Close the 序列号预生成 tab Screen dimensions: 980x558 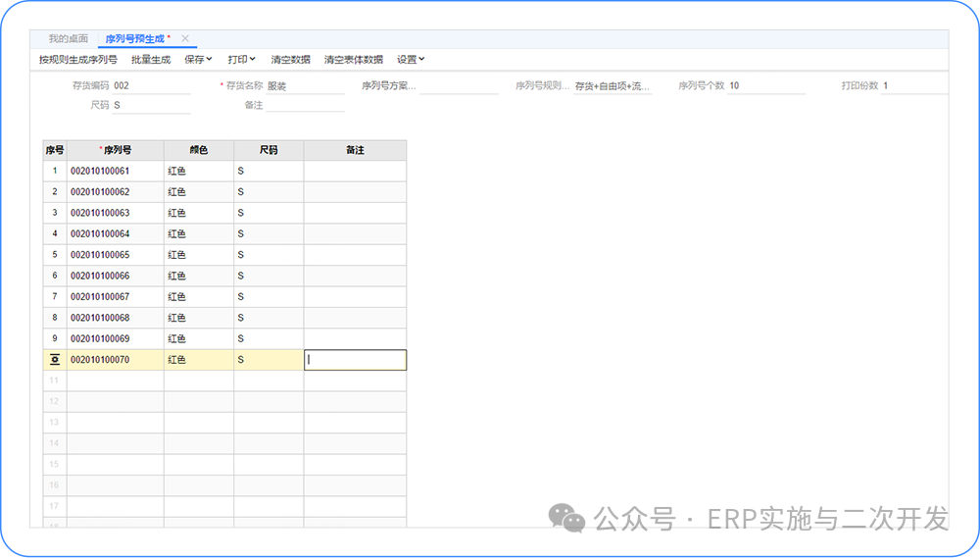(186, 38)
